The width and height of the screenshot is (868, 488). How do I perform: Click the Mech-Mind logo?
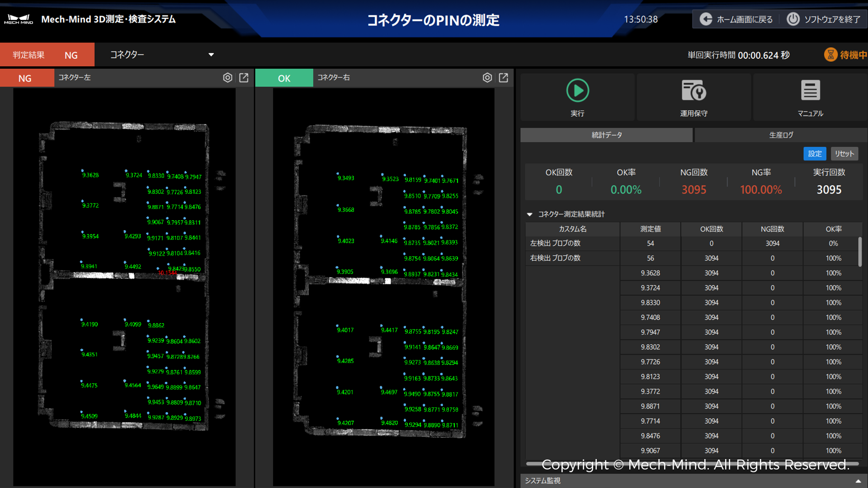click(19, 19)
